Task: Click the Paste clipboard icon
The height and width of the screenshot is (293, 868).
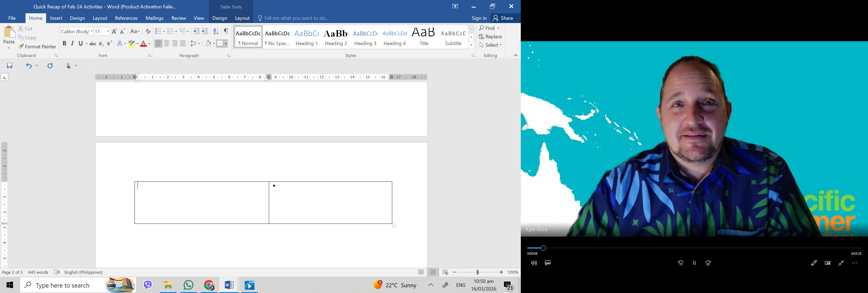Action: click(9, 32)
